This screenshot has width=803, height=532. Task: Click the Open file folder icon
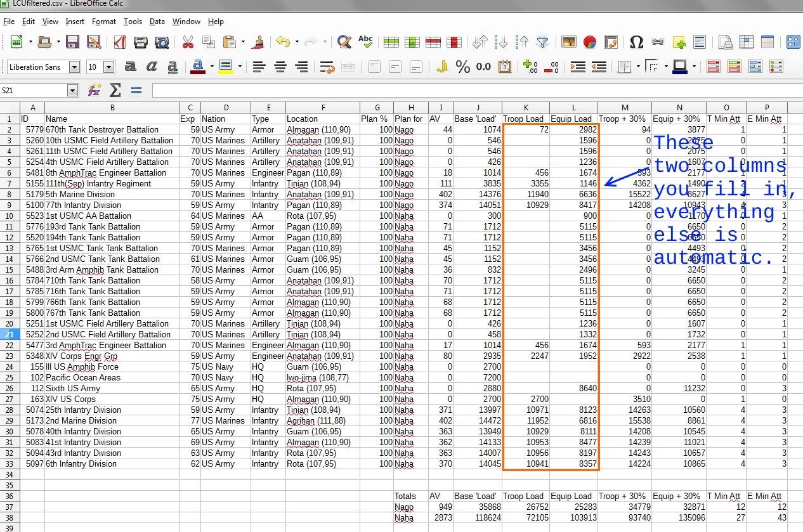tap(44, 42)
